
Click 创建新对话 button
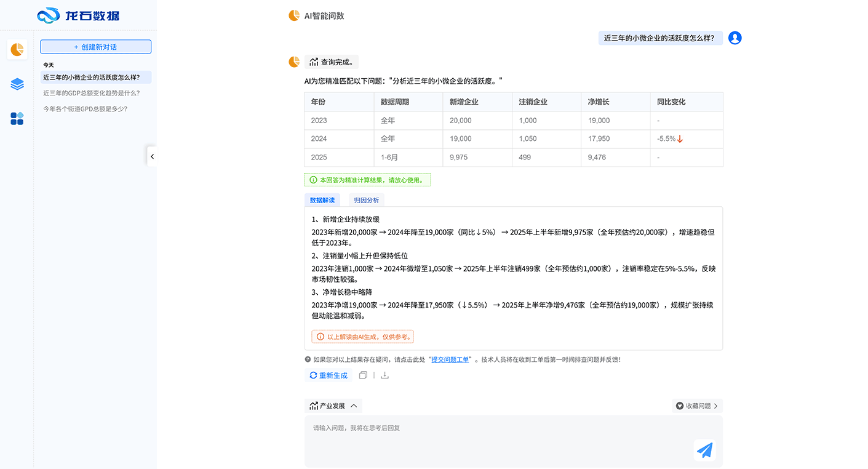(x=96, y=47)
